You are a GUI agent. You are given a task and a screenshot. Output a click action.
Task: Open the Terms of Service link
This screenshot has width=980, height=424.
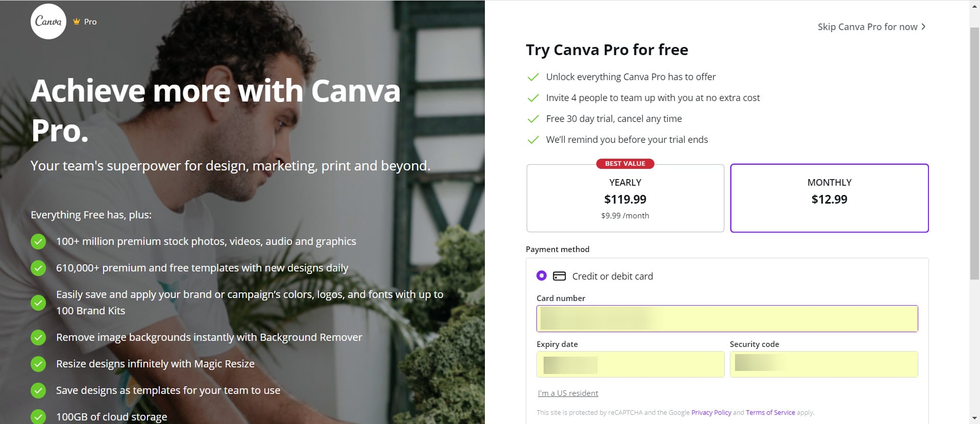[770, 412]
